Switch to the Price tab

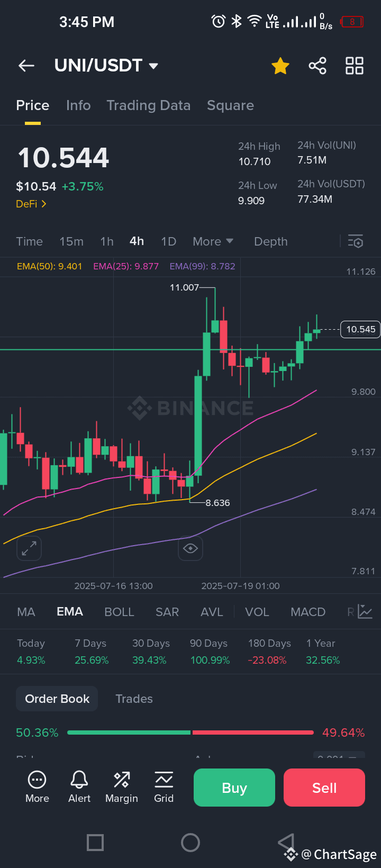pyautogui.click(x=33, y=105)
